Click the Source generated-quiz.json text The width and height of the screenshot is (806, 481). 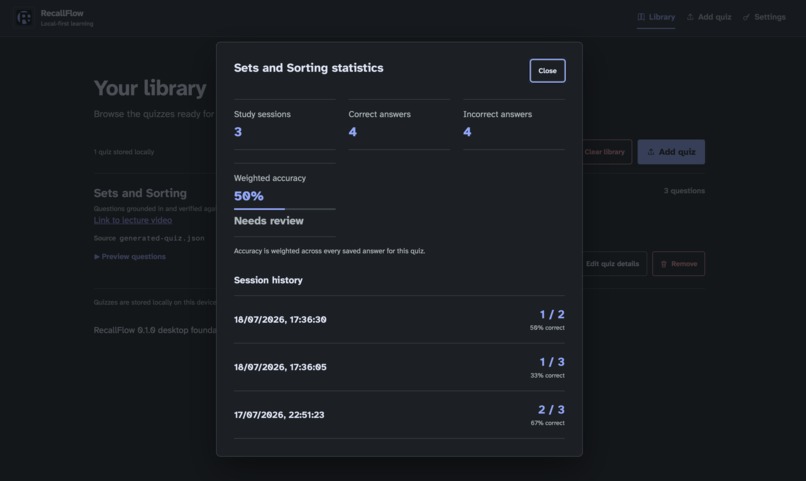149,238
